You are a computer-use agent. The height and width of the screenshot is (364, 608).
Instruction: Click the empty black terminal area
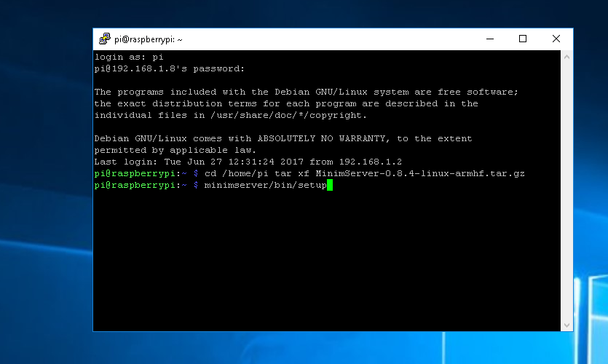point(328,262)
